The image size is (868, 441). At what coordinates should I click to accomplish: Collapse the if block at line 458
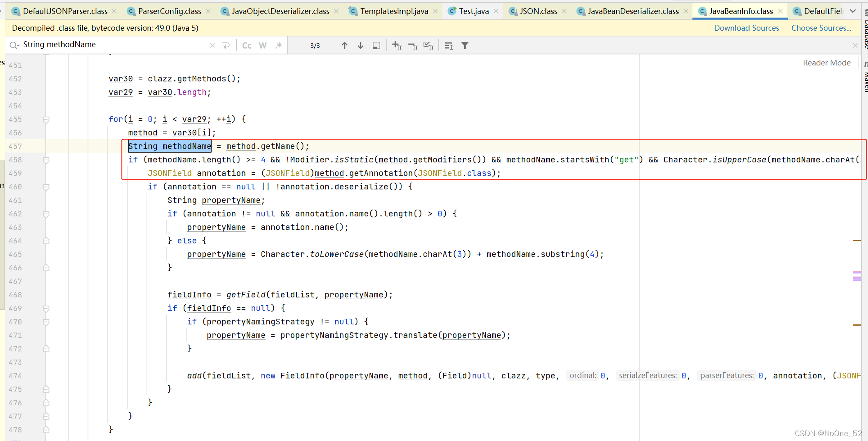coord(46,160)
